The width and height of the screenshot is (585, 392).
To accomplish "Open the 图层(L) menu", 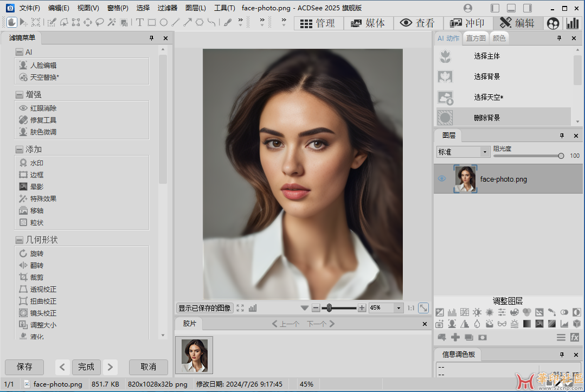I will (x=196, y=8).
